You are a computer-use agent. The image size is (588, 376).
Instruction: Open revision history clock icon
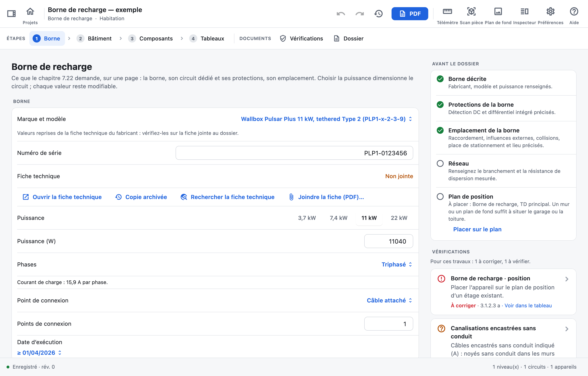[379, 14]
